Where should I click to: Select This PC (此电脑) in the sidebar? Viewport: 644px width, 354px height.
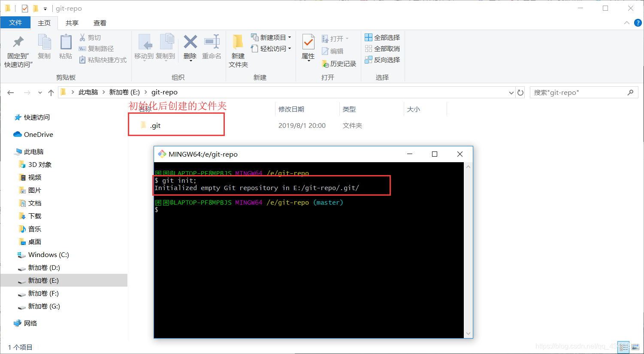(29, 152)
